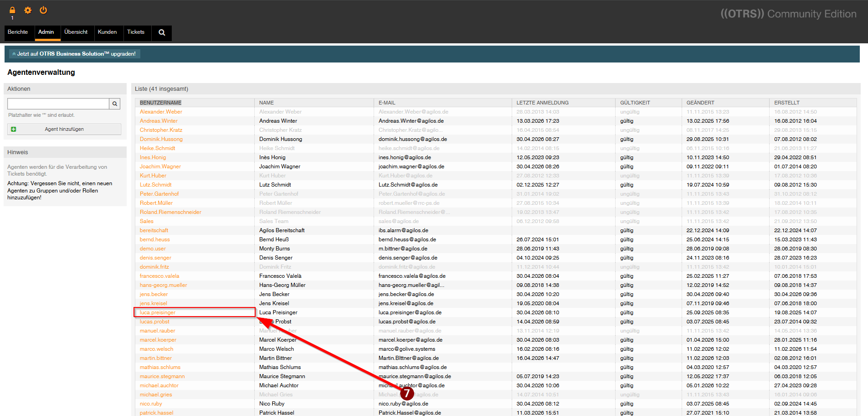Click the GÜLTIGKEIT column header
This screenshot has height=416, width=868.
pos(635,103)
